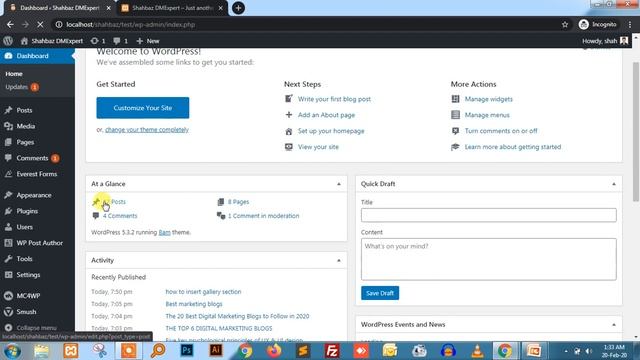Open The 20 Best Digital Marketing Blogs post
Viewport: 640px width, 360px height.
237,316
